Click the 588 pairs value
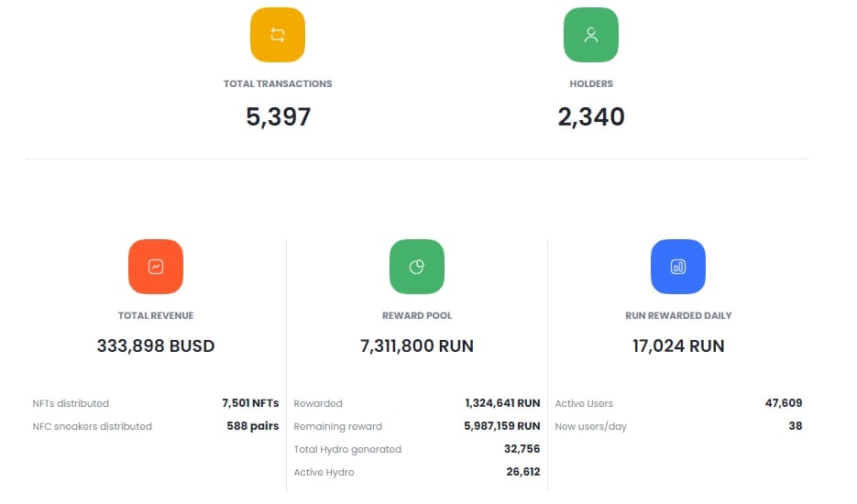 pos(253,426)
